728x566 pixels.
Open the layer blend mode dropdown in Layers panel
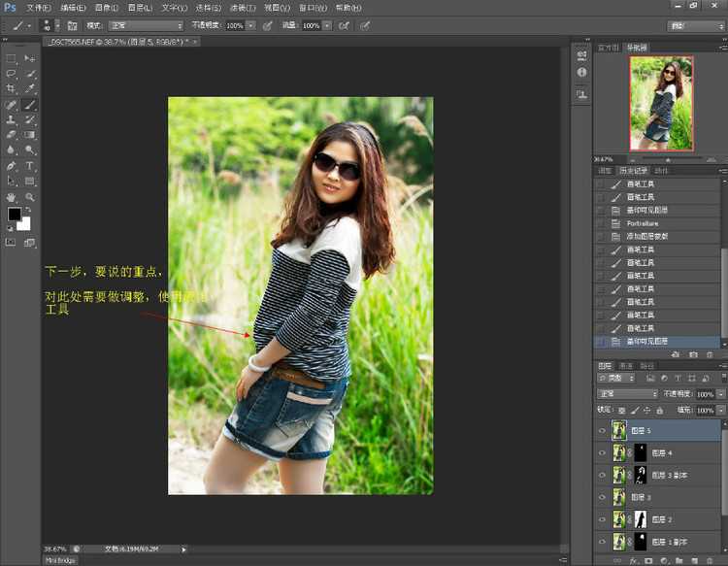[x=626, y=394]
